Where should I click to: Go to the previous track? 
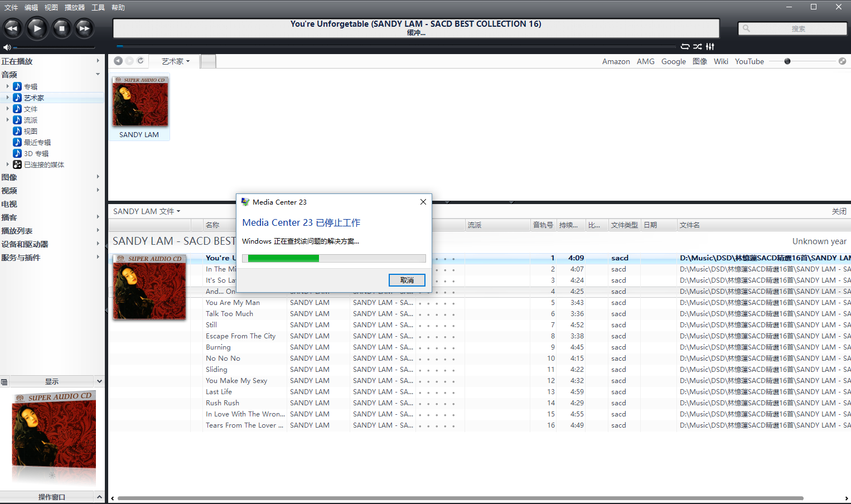pos(12,28)
